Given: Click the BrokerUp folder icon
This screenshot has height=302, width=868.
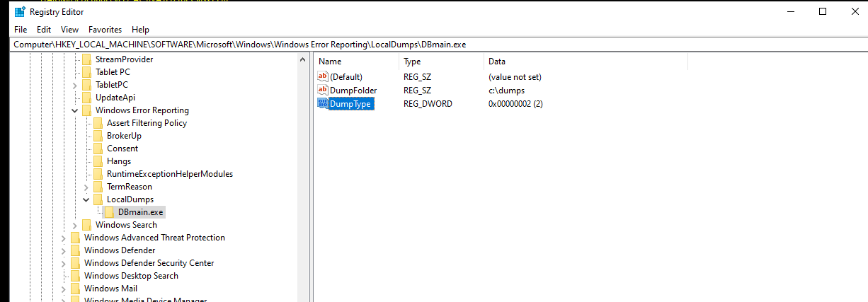Looking at the screenshot, I should [98, 136].
